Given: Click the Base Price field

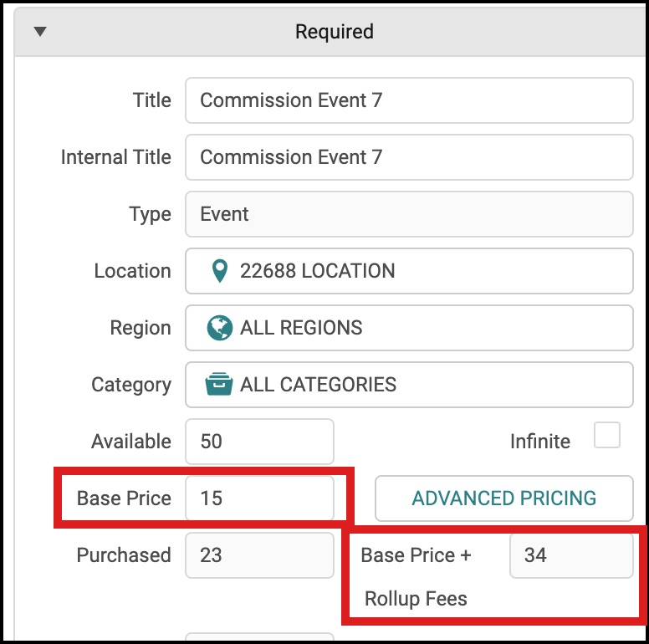Looking at the screenshot, I should (259, 498).
